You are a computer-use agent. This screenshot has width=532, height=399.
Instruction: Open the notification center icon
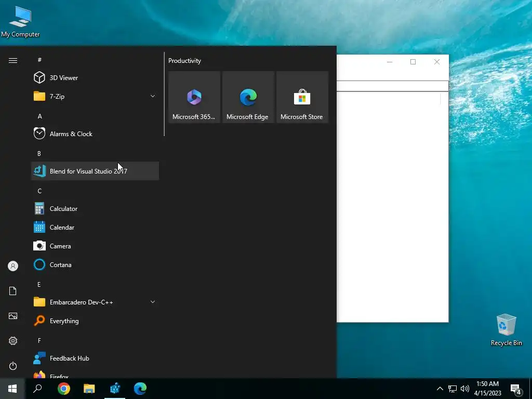[x=516, y=389]
